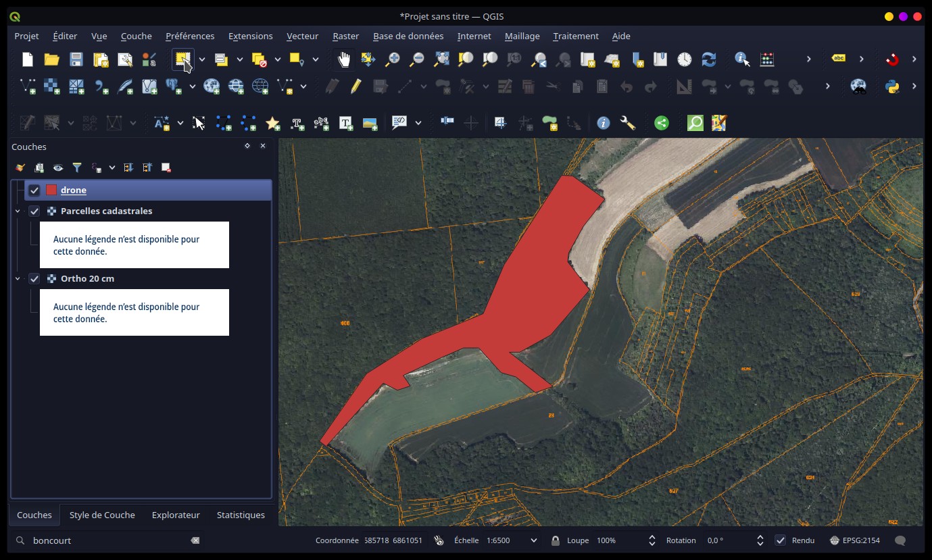The width and height of the screenshot is (932, 560).
Task: Click the boncourt locator search field
Action: [x=108, y=540]
